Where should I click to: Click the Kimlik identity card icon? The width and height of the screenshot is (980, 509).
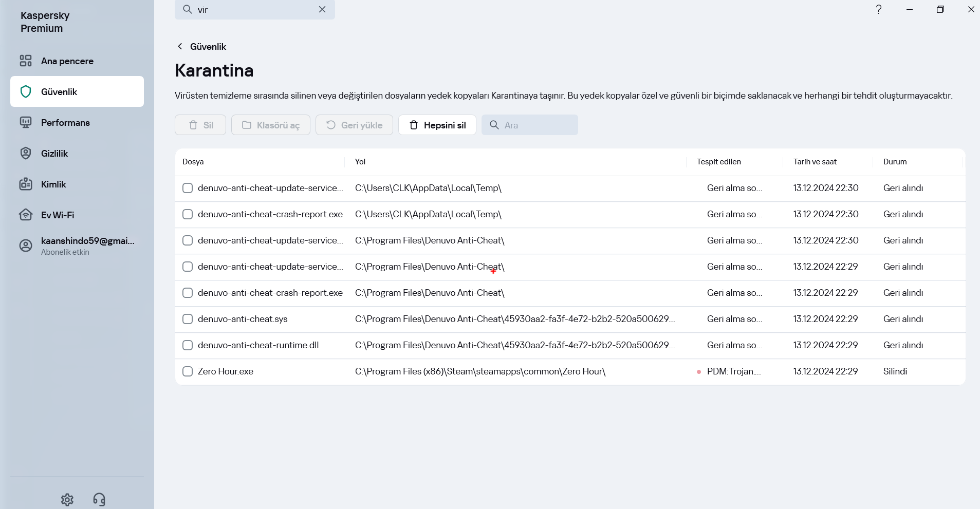point(26,184)
